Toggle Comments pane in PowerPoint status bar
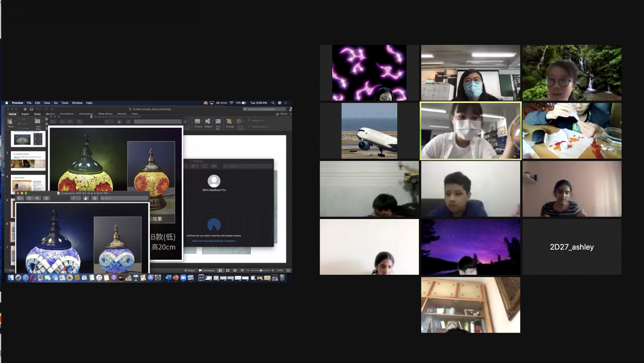 click(207, 270)
